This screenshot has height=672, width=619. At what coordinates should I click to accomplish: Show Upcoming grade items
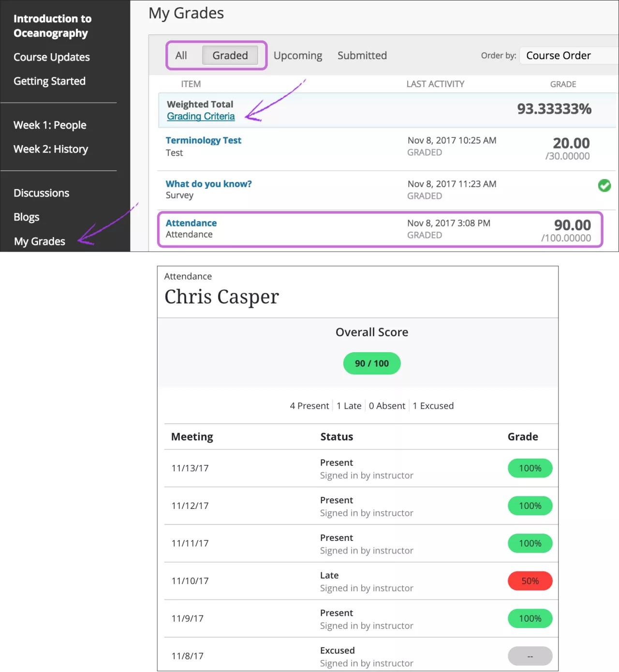(x=298, y=56)
